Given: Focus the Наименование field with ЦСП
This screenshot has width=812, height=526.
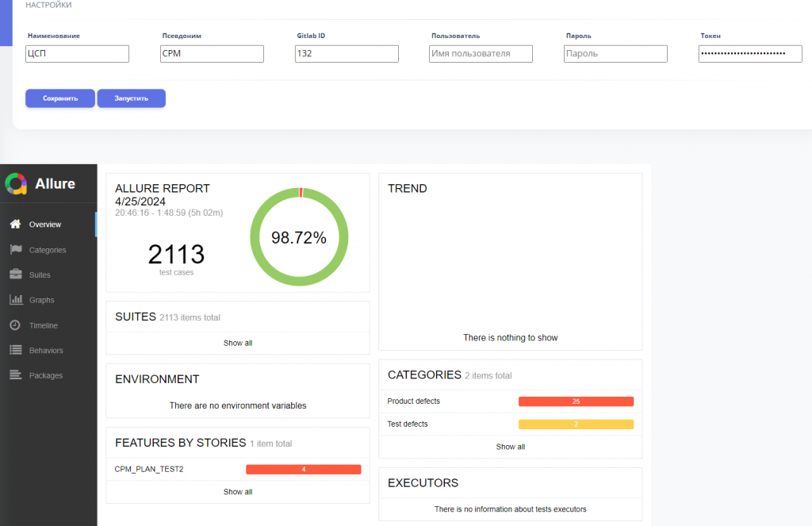Looking at the screenshot, I should point(77,54).
